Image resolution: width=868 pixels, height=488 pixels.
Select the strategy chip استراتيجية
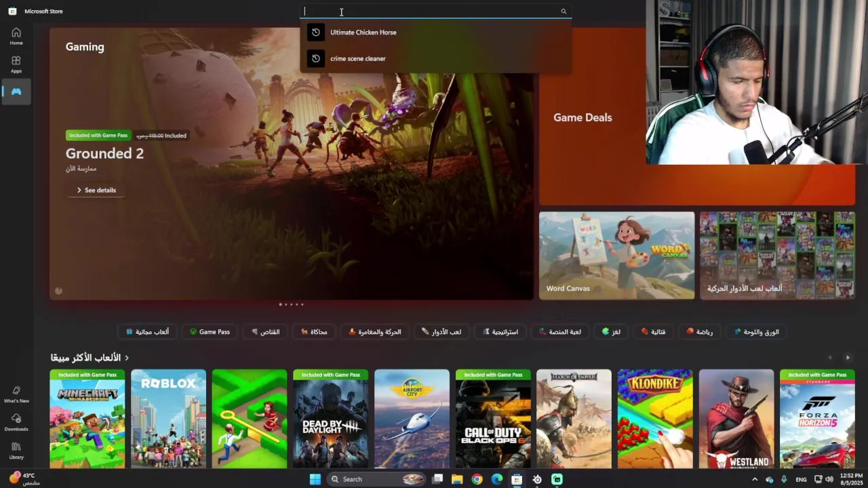500,331
